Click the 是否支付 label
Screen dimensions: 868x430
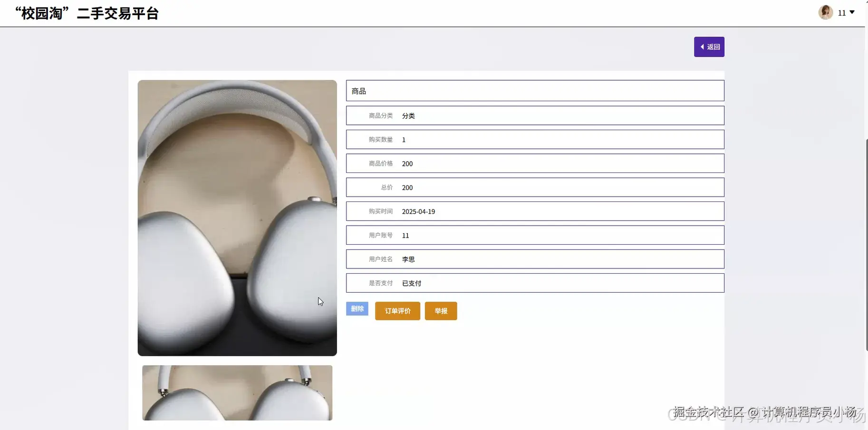coord(381,283)
